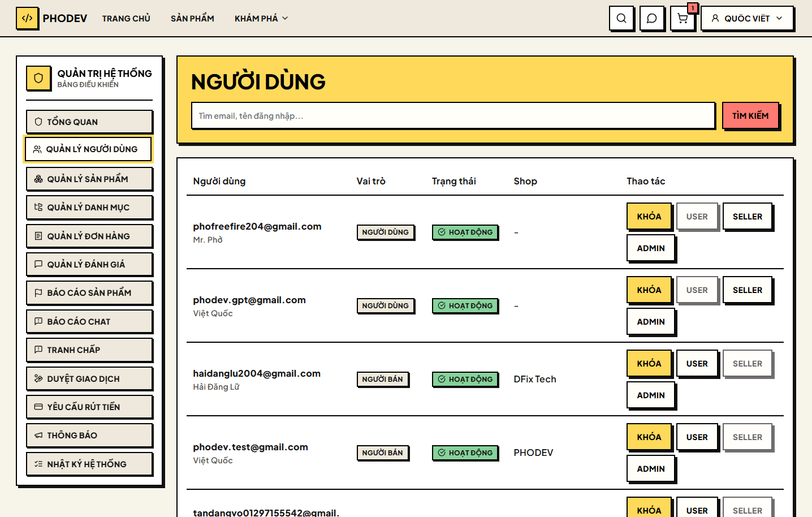The image size is (812, 517).
Task: Click Khóa for phodev.gpt@gmail.com
Action: coord(649,290)
